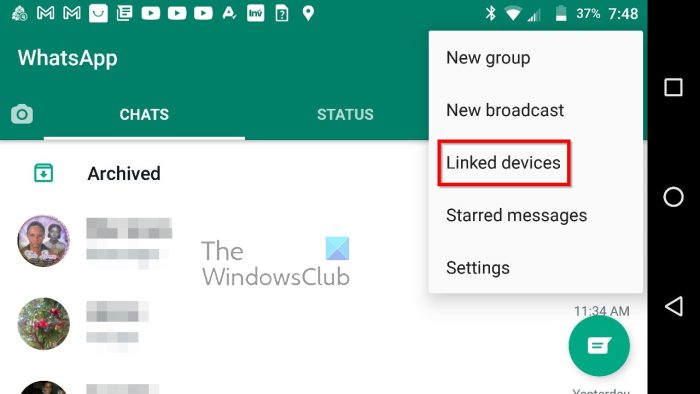The image size is (700, 394).
Task: Tap the location pin notification icon
Action: tap(308, 13)
